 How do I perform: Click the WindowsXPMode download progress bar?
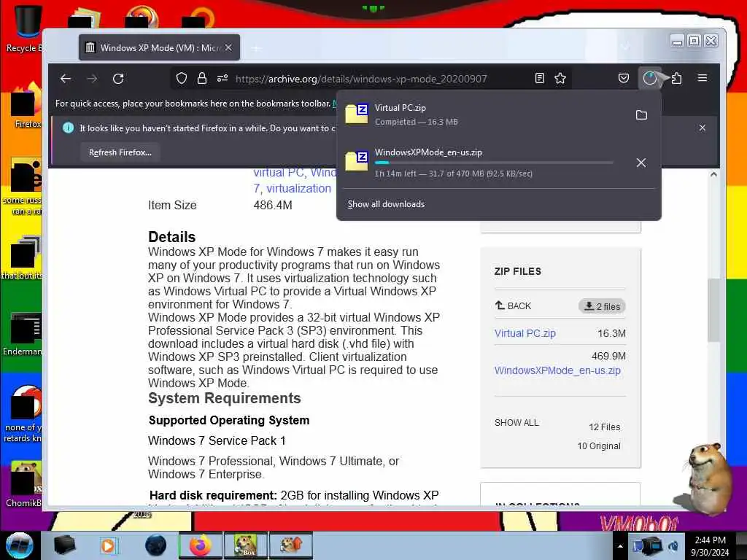click(x=494, y=163)
